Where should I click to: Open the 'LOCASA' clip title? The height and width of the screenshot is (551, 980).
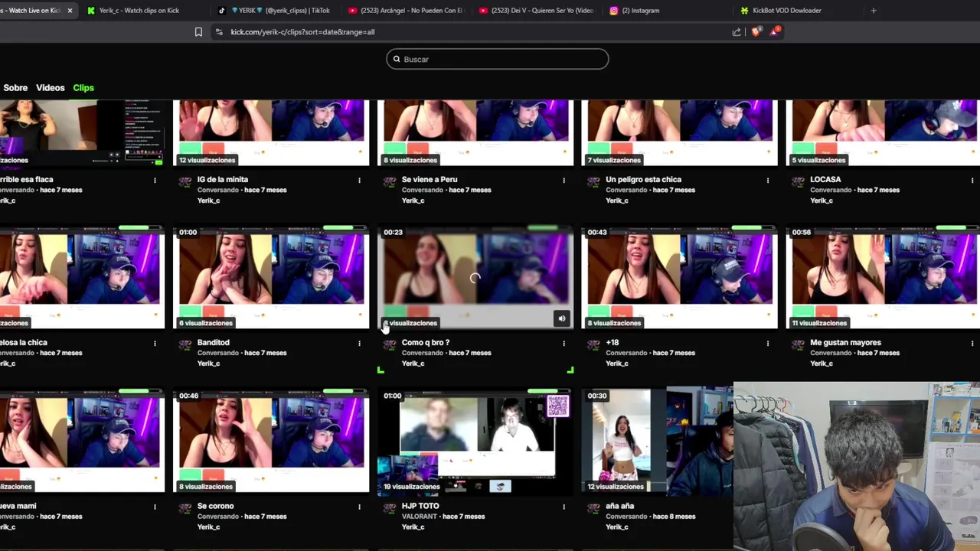825,180
